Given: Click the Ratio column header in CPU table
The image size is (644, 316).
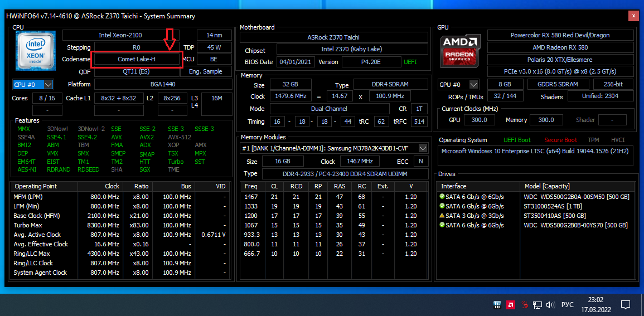Looking at the screenshot, I should [x=138, y=186].
